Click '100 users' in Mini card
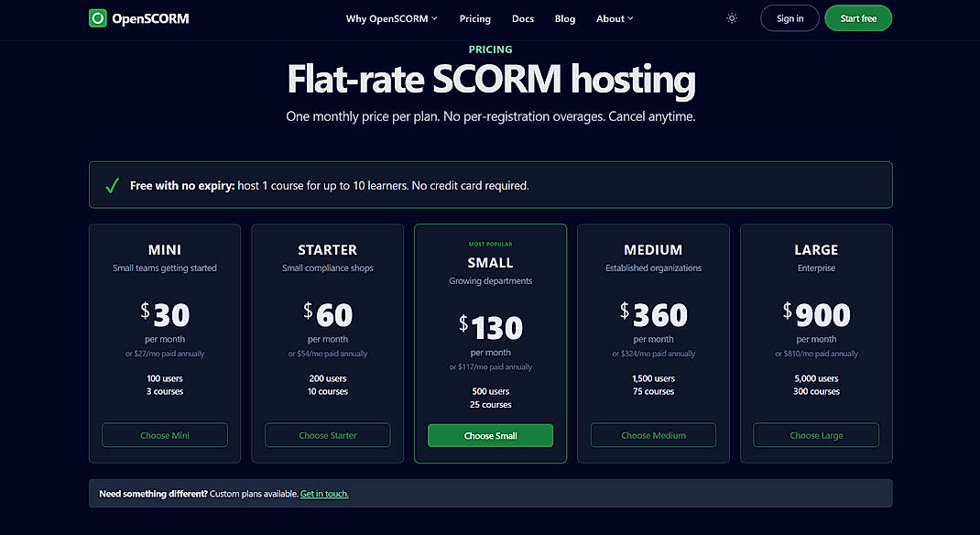 164,378
